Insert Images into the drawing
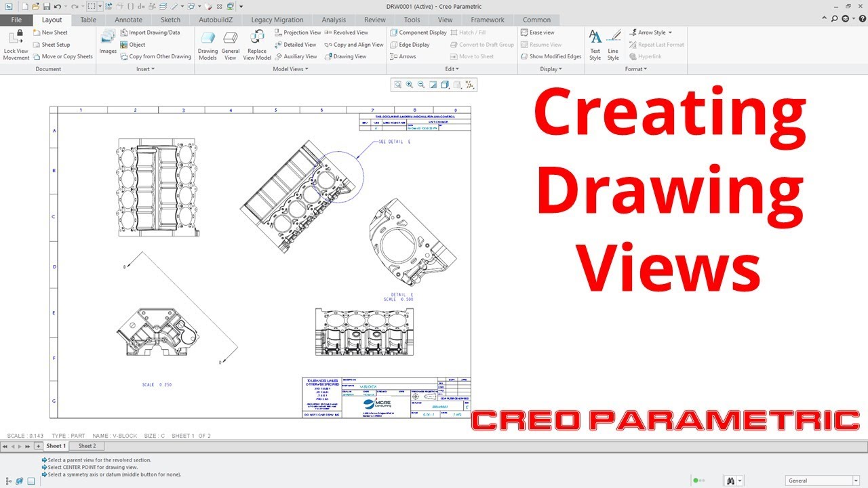 108,41
